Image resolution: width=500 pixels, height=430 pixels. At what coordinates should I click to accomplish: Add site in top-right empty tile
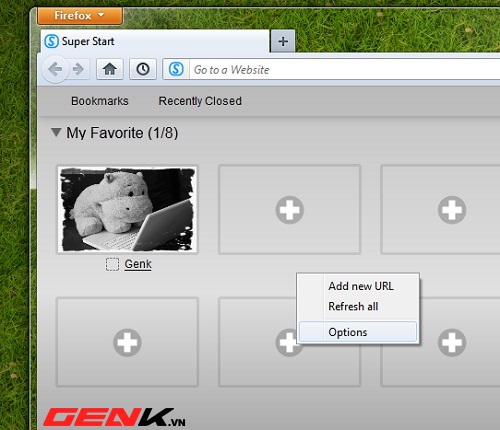(452, 210)
